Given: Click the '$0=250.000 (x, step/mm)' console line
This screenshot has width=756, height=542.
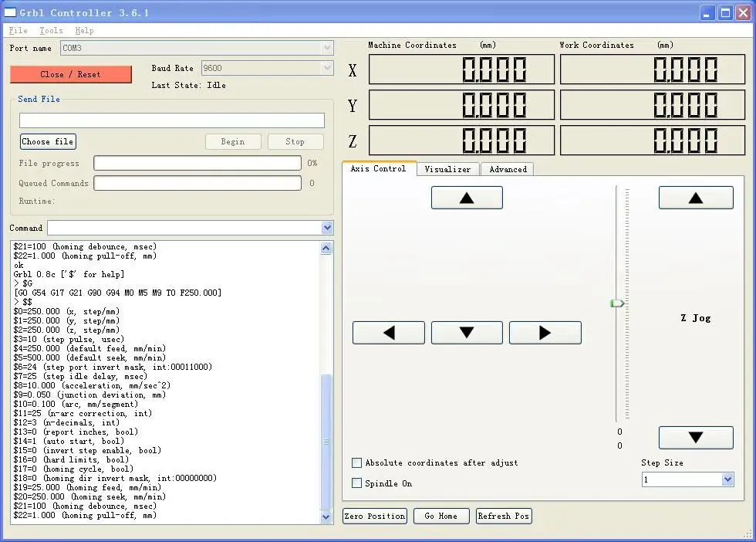Looking at the screenshot, I should 66,311.
